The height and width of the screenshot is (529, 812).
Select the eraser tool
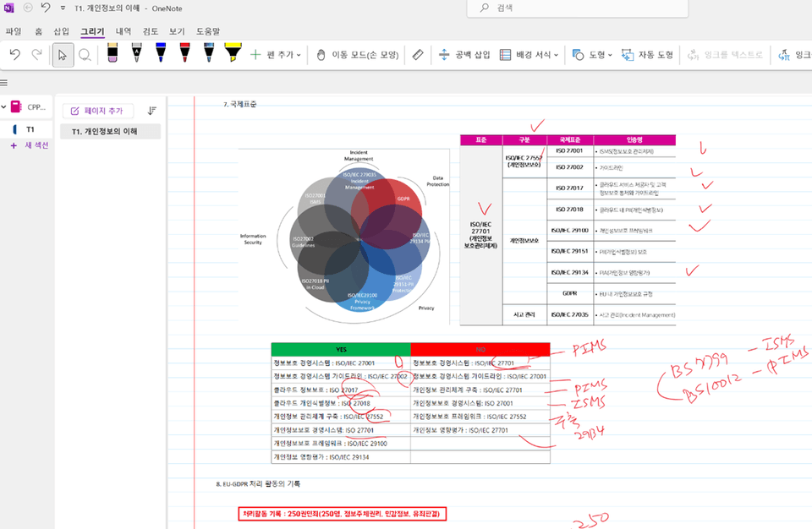pyautogui.click(x=112, y=52)
